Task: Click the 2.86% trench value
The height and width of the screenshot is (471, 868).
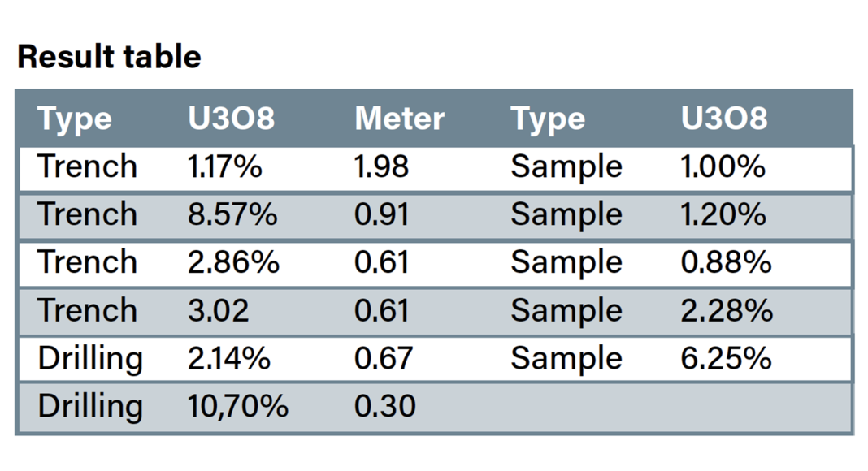Action: click(233, 262)
